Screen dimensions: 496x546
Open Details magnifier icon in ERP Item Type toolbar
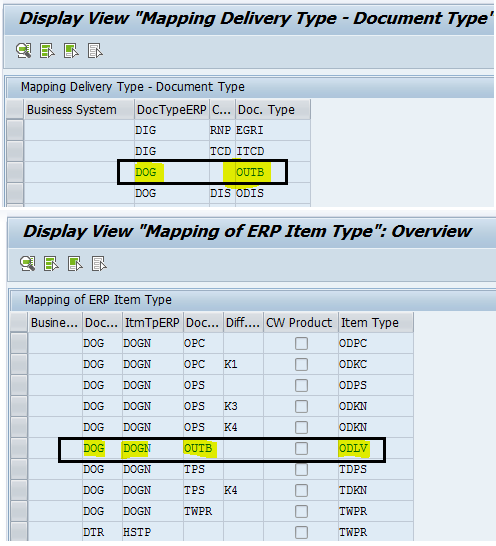28,264
